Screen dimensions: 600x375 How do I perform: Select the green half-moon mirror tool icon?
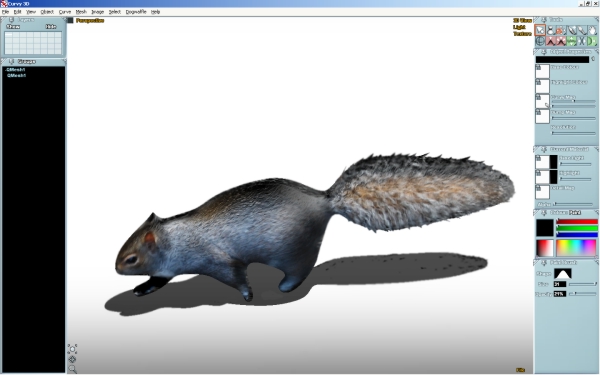coord(592,41)
